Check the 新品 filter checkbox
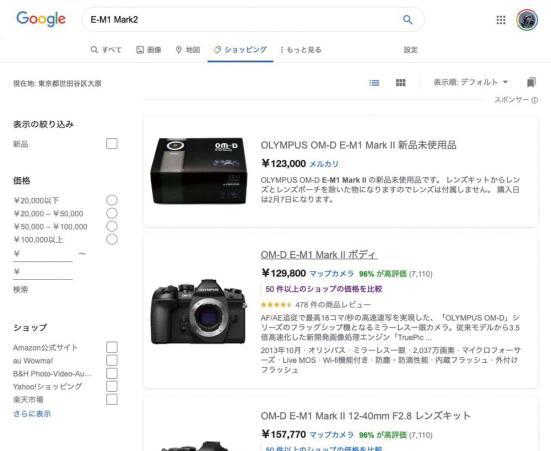This screenshot has height=451, width=551. [112, 144]
